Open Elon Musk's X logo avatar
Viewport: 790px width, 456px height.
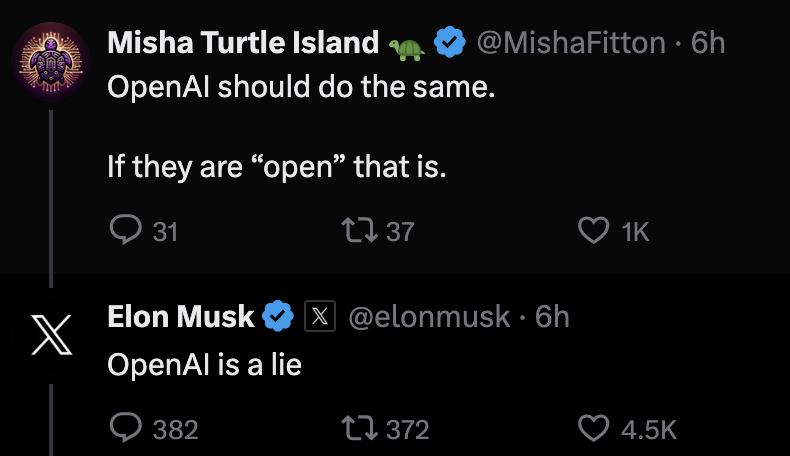pos(50,335)
